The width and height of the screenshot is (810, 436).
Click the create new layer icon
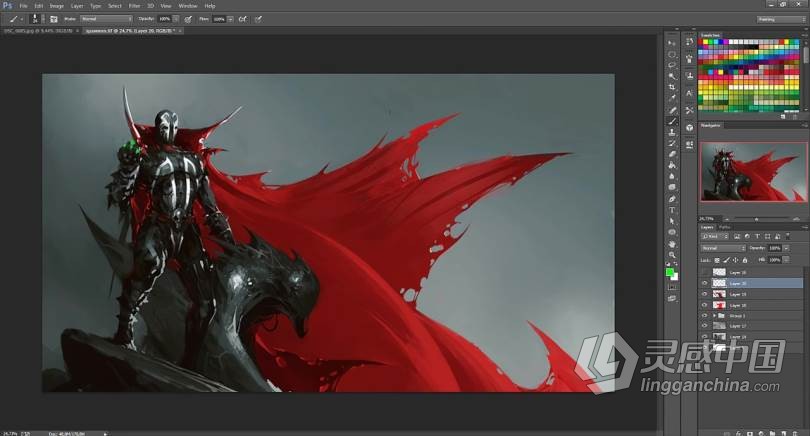[783, 433]
